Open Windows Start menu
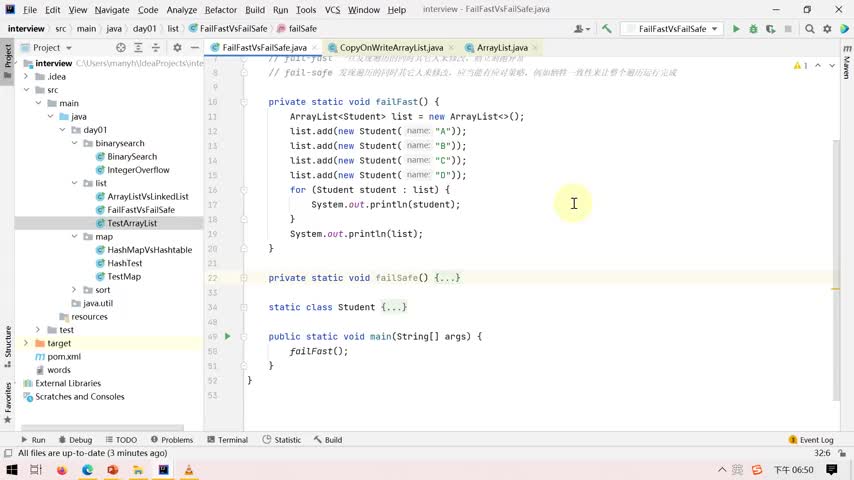 [x=11, y=470]
